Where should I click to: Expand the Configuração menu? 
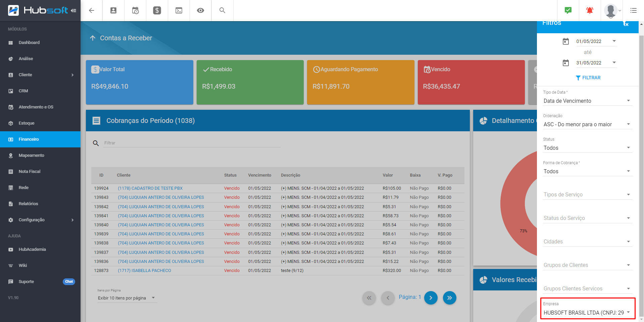[x=40, y=220]
